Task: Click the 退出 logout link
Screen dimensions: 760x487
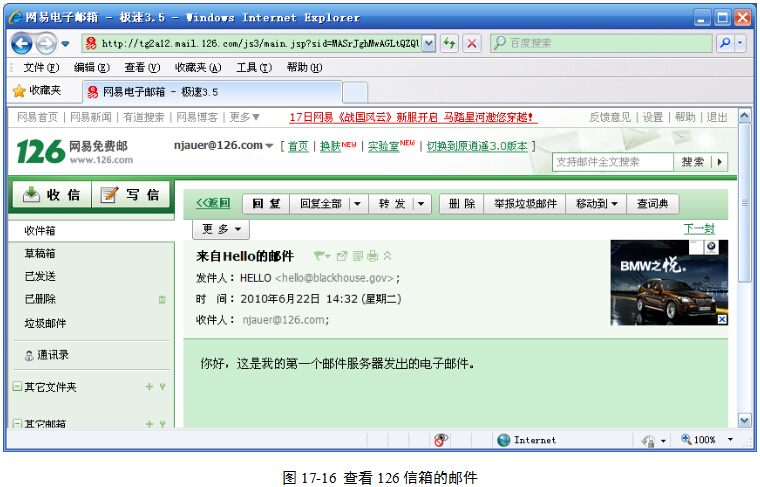Action: (716, 117)
